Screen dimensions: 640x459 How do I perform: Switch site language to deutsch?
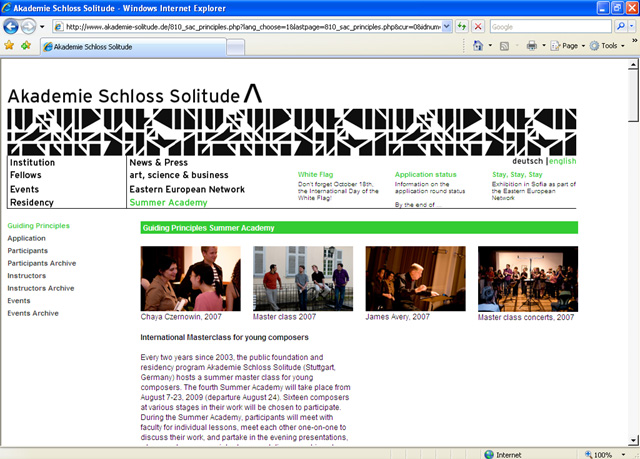[x=528, y=161]
